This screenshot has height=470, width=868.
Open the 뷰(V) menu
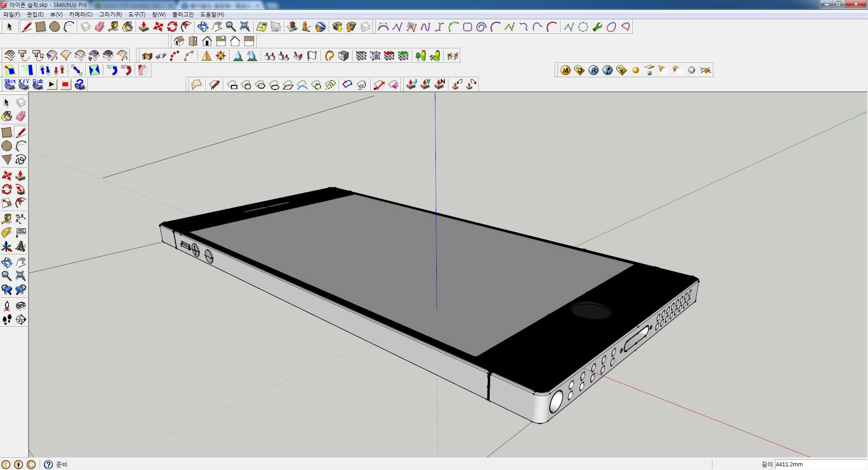click(57, 14)
